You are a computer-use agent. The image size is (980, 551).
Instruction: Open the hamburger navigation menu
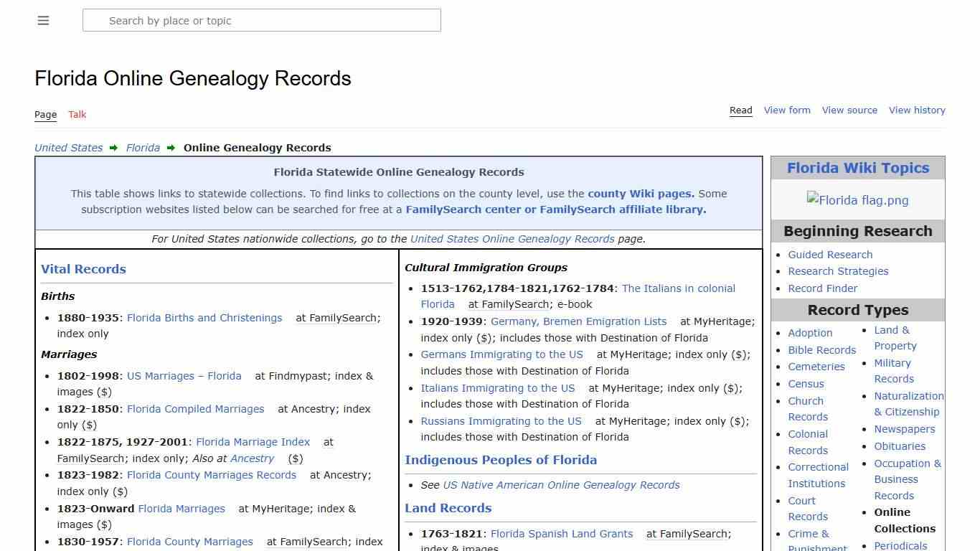pyautogui.click(x=43, y=20)
